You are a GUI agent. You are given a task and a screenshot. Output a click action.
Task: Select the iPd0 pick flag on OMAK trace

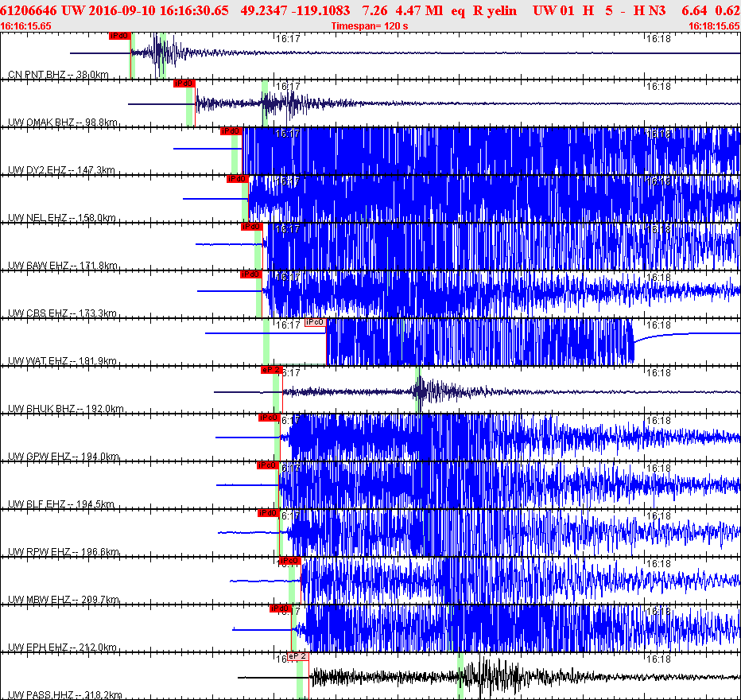(x=184, y=84)
